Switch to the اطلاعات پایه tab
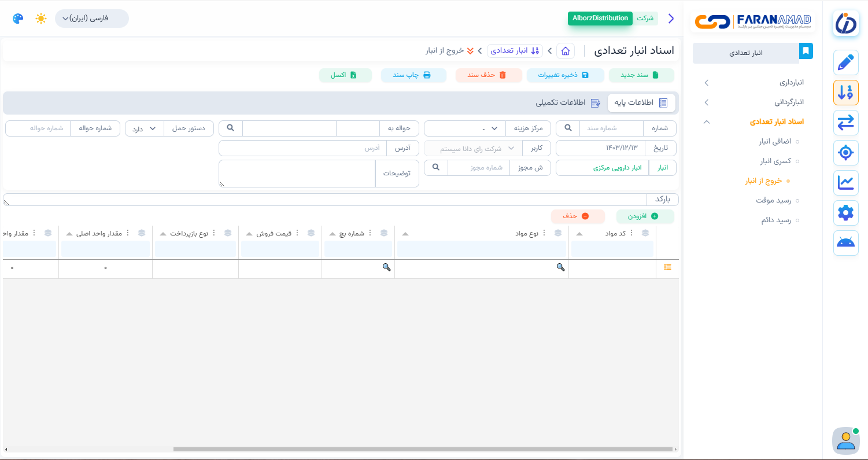This screenshot has width=868, height=460. click(640, 103)
